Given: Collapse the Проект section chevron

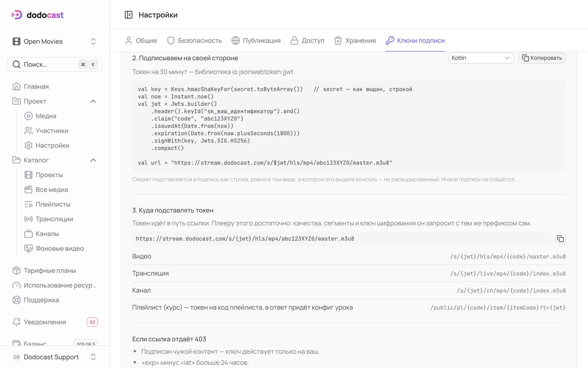Looking at the screenshot, I should click(93, 101).
